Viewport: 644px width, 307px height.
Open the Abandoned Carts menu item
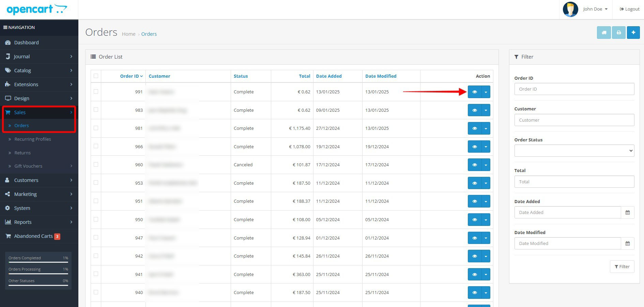click(x=39, y=236)
